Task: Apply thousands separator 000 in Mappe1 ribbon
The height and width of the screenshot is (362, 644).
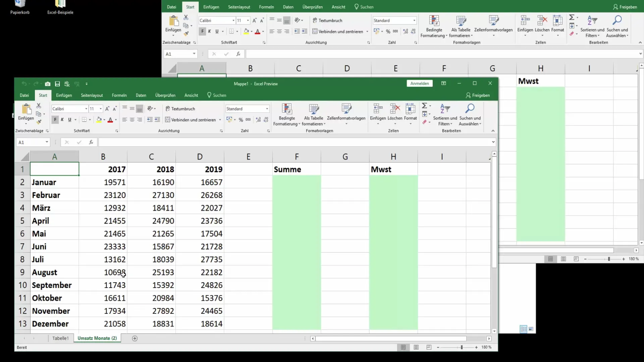Action: [248, 120]
